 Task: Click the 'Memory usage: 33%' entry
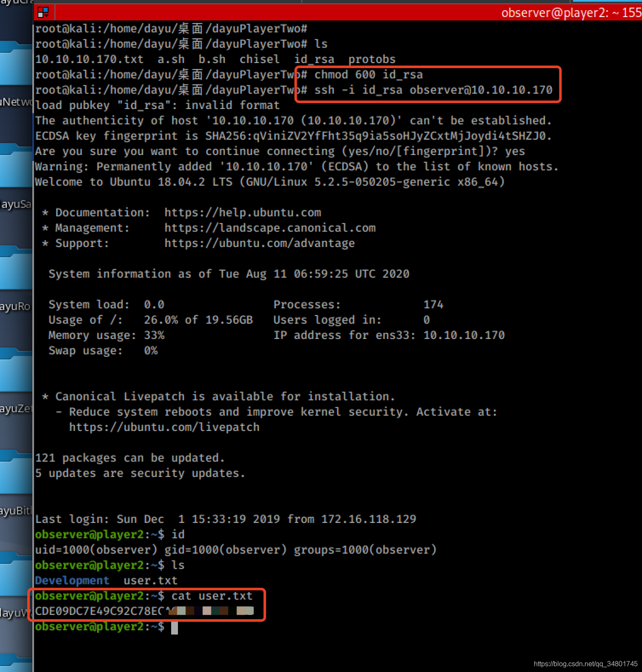pos(106,335)
